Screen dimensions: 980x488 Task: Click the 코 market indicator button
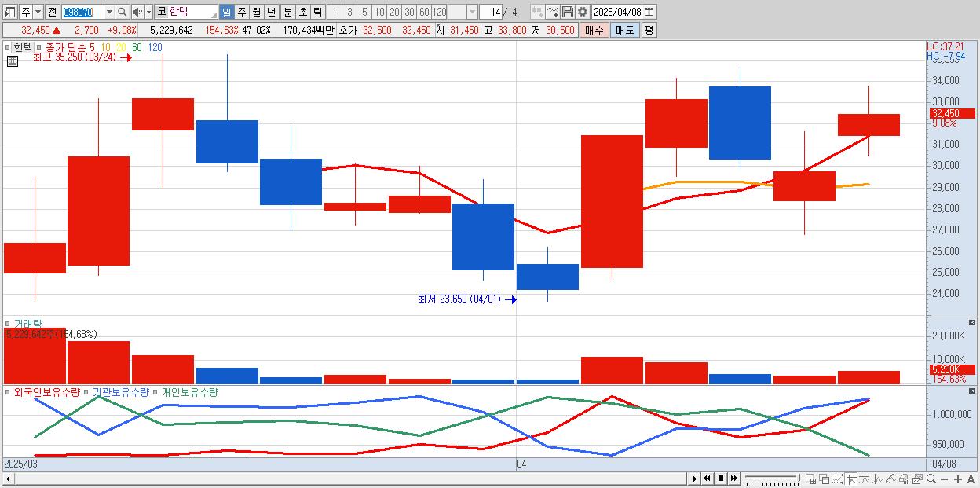[161, 12]
